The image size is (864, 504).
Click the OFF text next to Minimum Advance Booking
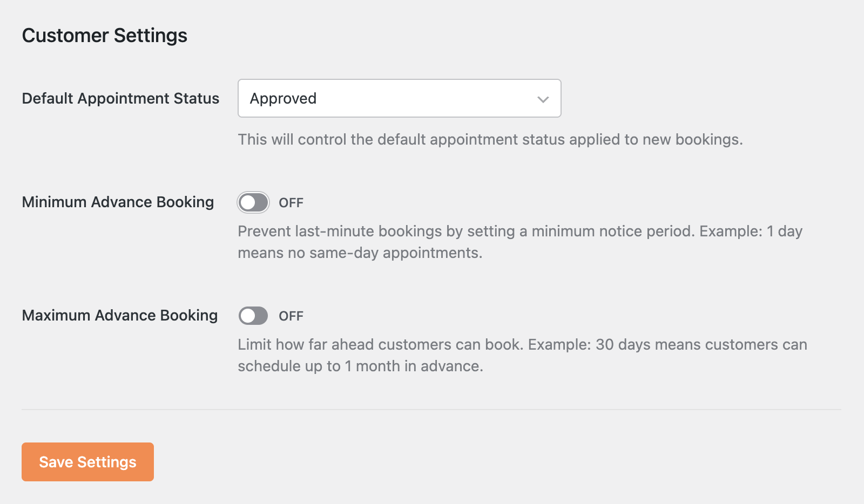coord(291,202)
